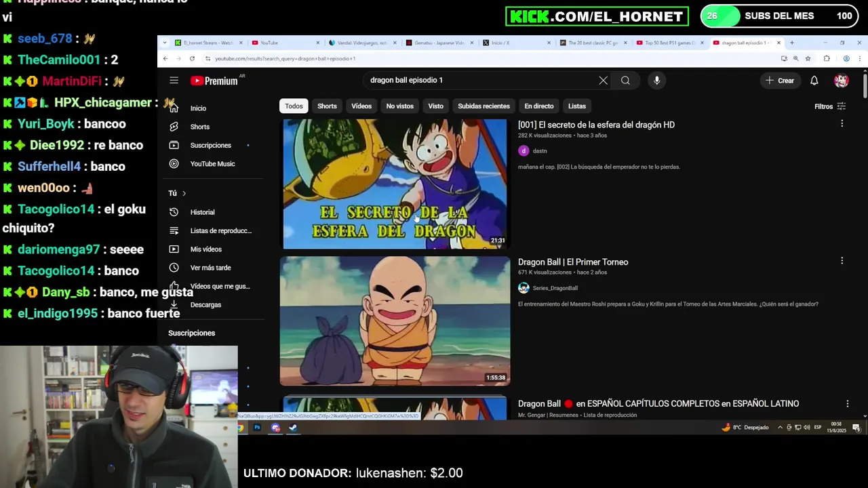Click the browser address bar URL

click(285, 59)
